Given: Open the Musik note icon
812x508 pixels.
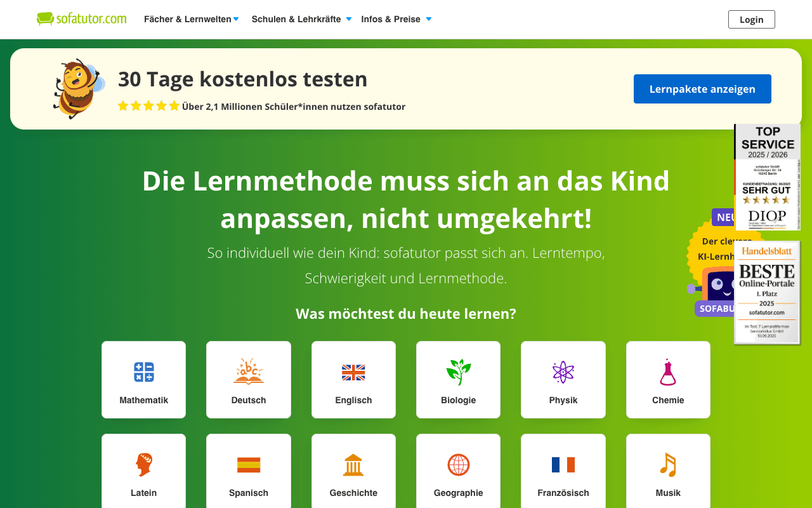Looking at the screenshot, I should point(668,465).
